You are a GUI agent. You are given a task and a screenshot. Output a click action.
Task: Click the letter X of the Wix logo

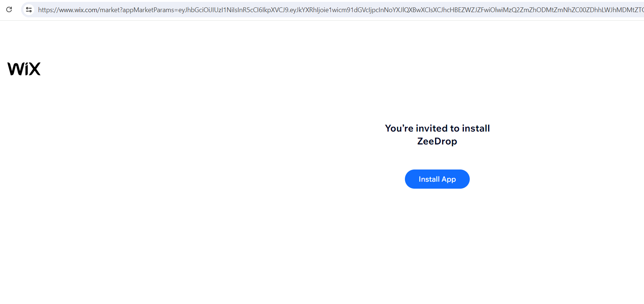(34, 69)
